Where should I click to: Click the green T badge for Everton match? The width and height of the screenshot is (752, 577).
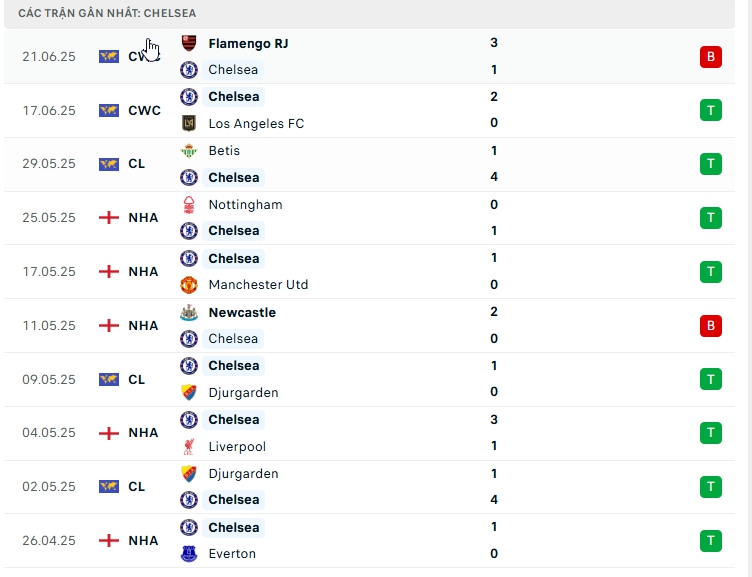point(710,540)
